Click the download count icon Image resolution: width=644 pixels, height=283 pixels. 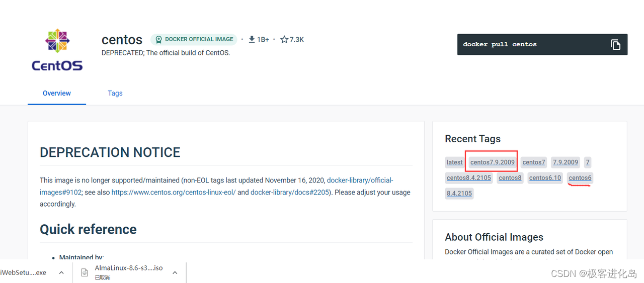(252, 39)
